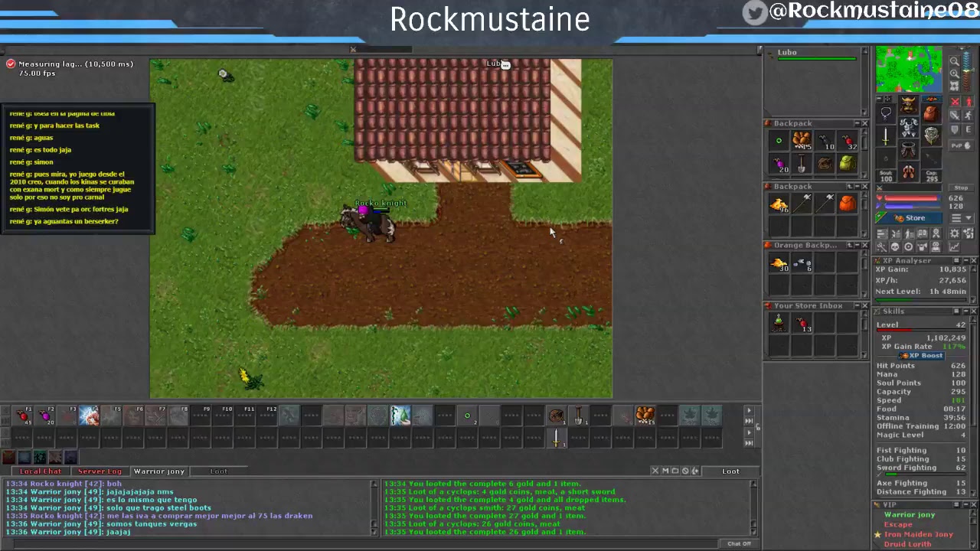Open the green backpack item

tap(847, 163)
